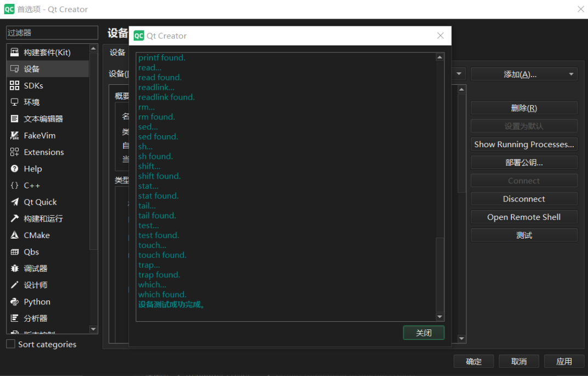This screenshot has width=588, height=376.
Task: Click the C++ braces icon
Action: 15,186
